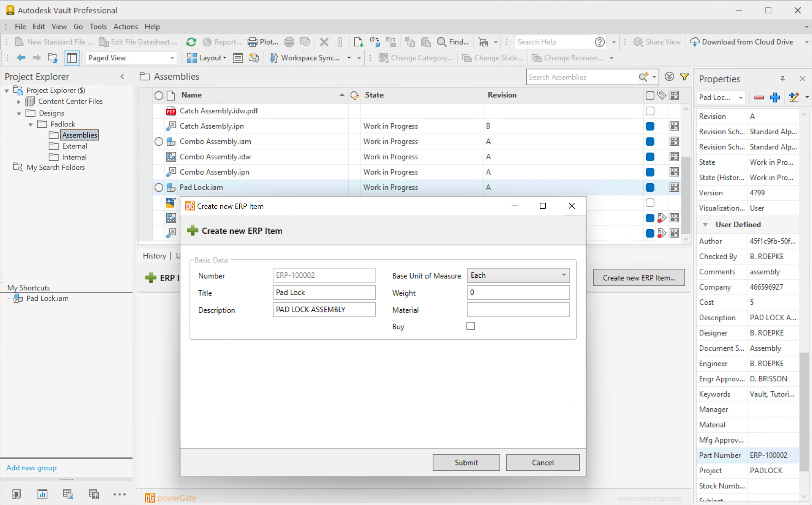Image resolution: width=812 pixels, height=505 pixels.
Task: Open the Paged View dropdown
Action: (x=131, y=58)
